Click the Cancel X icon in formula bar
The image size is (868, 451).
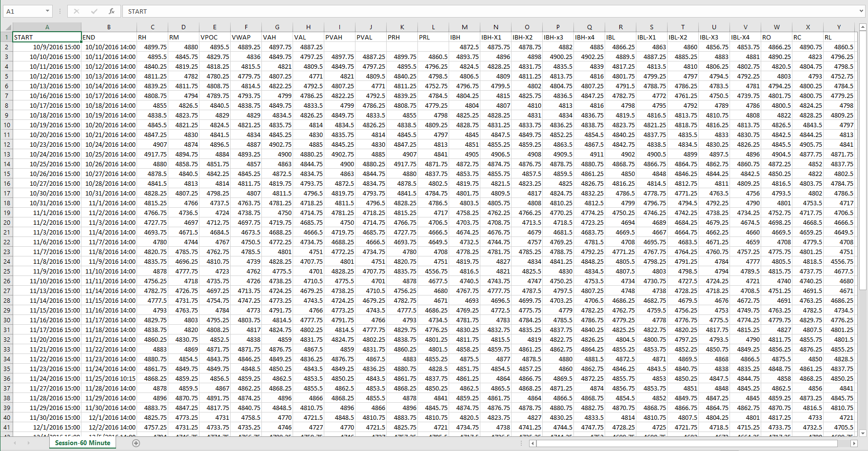77,11
